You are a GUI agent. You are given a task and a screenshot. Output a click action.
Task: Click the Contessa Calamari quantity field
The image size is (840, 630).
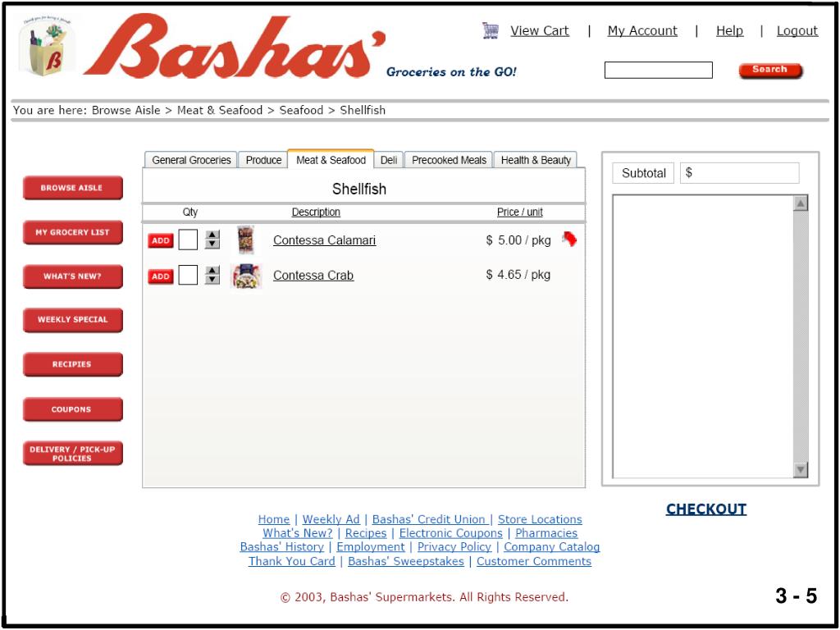[188, 240]
